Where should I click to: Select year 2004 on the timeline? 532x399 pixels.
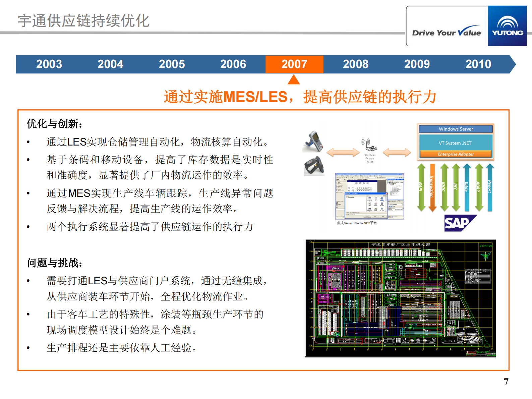(110, 64)
